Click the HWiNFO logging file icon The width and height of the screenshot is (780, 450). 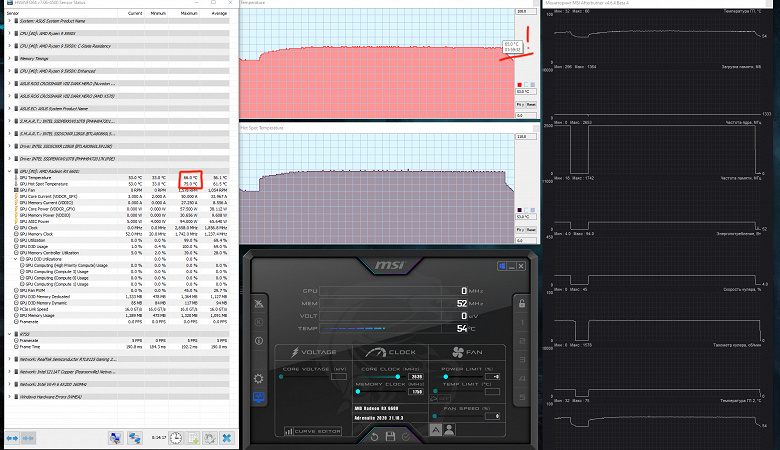(193, 438)
